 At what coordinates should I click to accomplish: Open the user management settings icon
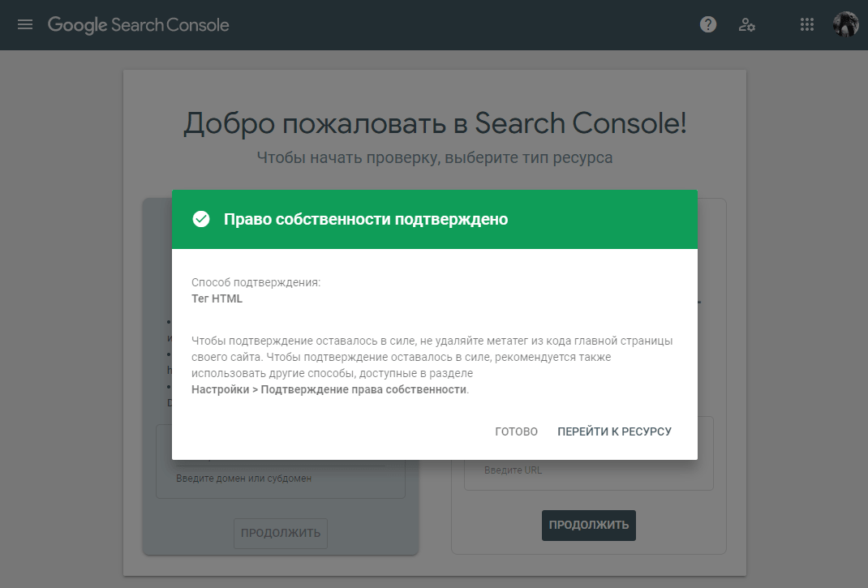pos(747,25)
